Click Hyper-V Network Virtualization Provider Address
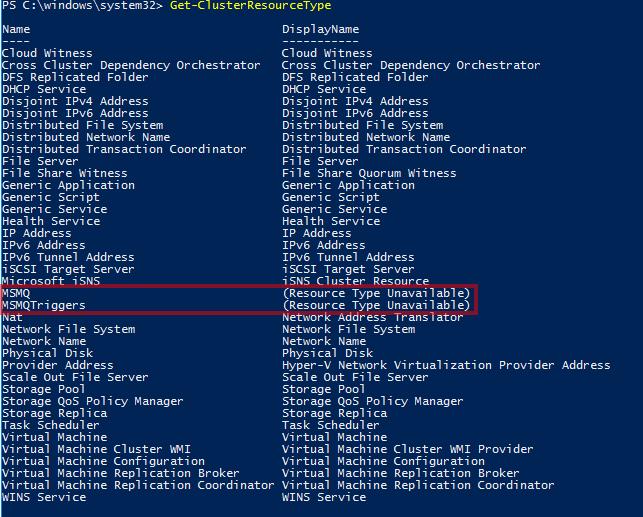Viewport: 643px width, 517px height. point(446,365)
